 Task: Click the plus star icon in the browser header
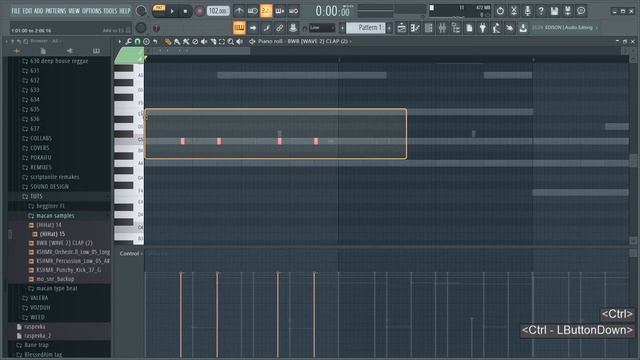(x=17, y=51)
